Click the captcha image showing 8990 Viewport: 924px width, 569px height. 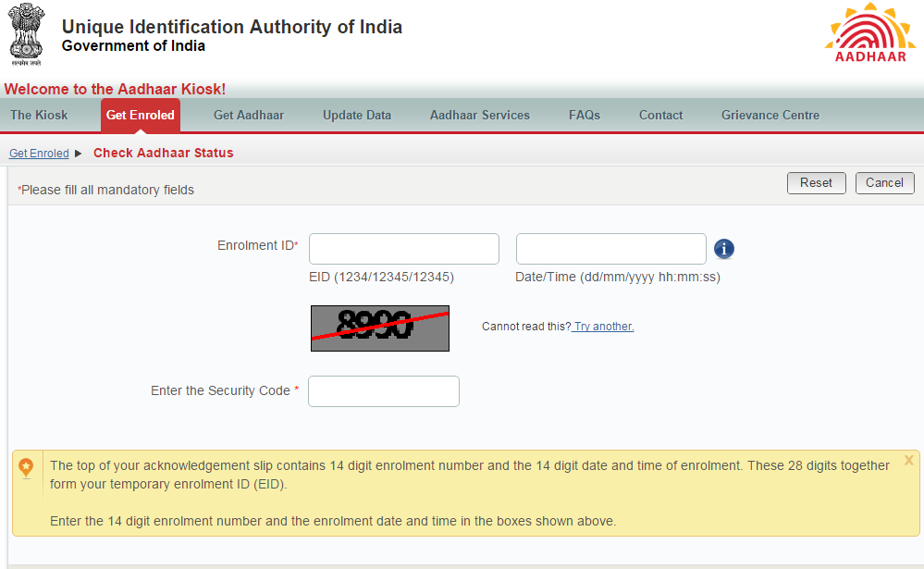(x=380, y=328)
